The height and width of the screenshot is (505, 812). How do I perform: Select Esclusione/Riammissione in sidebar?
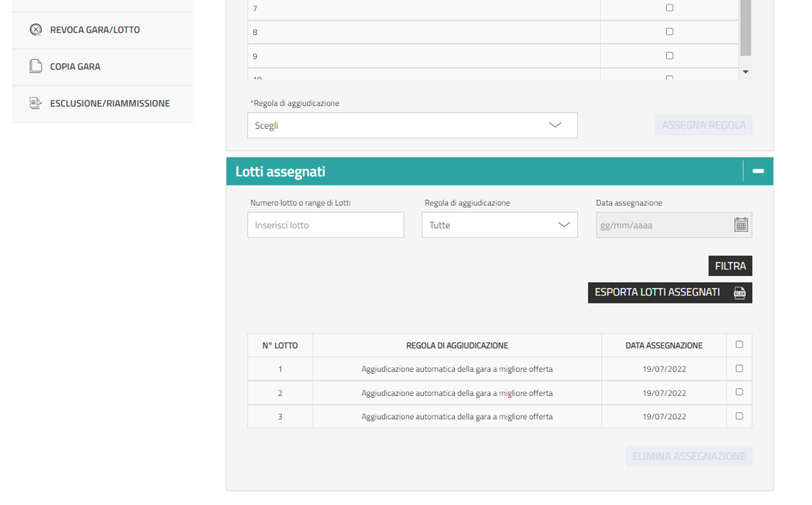coord(110,103)
